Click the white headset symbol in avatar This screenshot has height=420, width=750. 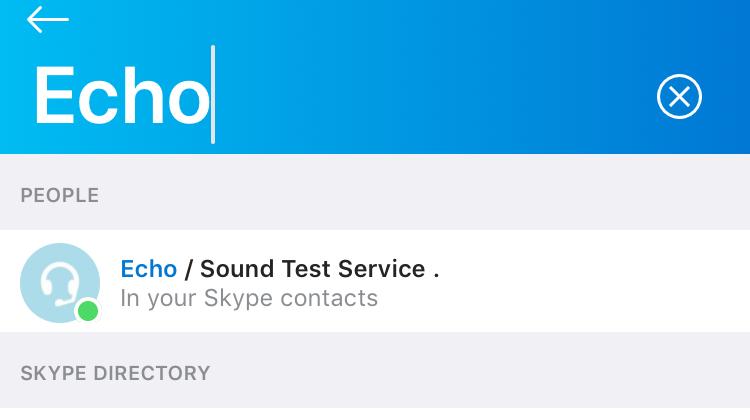59,285
